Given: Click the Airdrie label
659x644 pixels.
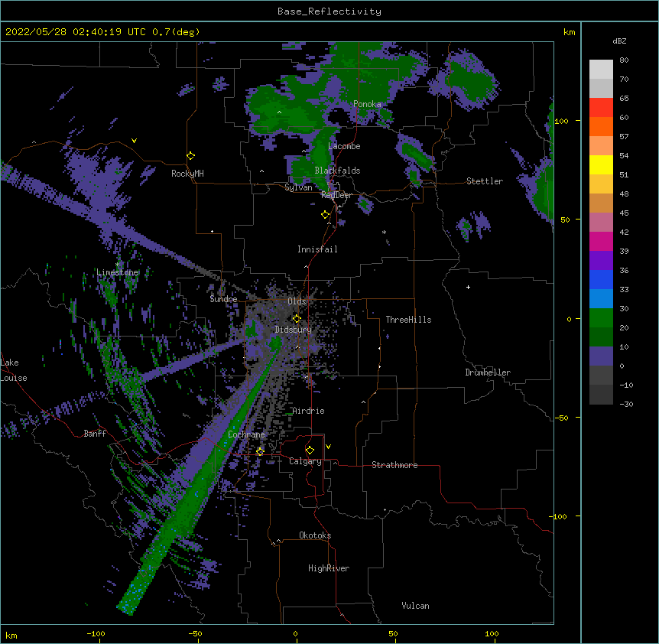Looking at the screenshot, I should (308, 411).
